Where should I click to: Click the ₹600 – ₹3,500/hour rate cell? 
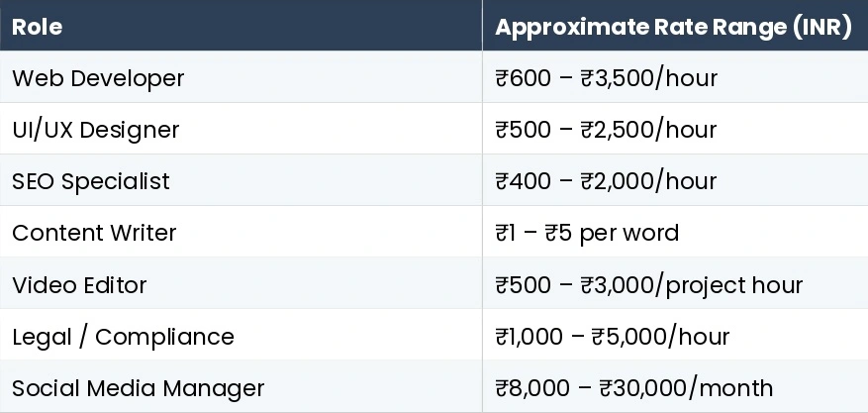point(606,77)
